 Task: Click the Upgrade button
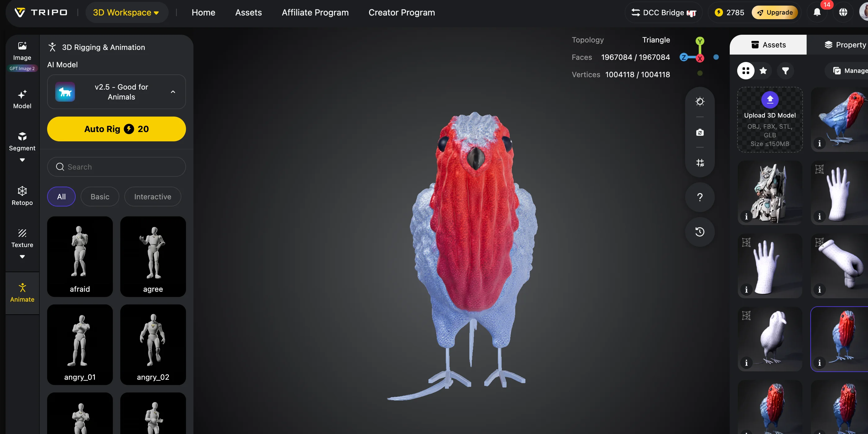pyautogui.click(x=774, y=12)
